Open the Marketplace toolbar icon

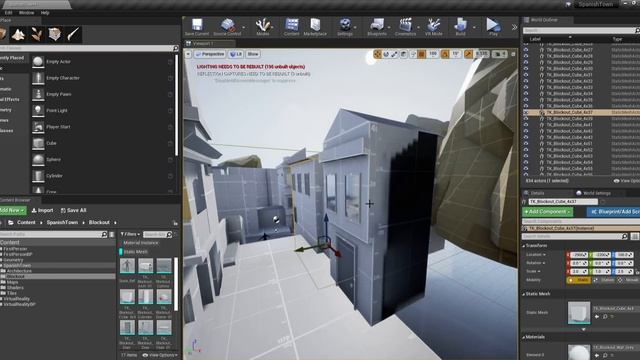[x=315, y=27]
